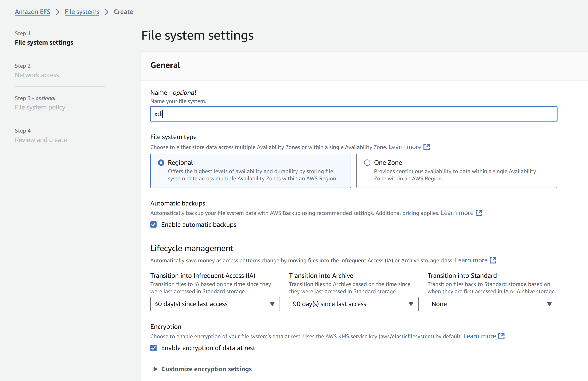Disable encryption of data at rest checkbox
This screenshot has width=588, height=381.
click(154, 348)
